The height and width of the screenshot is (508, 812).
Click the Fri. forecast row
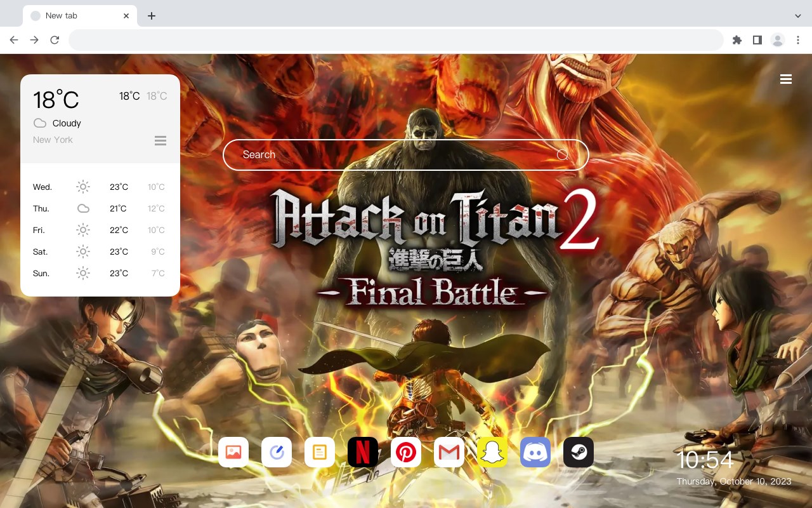pos(100,230)
